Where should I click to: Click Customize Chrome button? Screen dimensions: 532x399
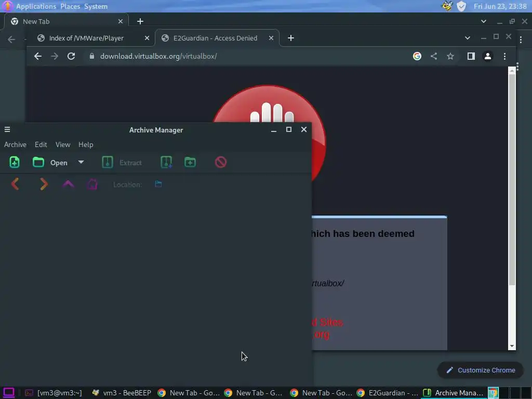coord(481,370)
